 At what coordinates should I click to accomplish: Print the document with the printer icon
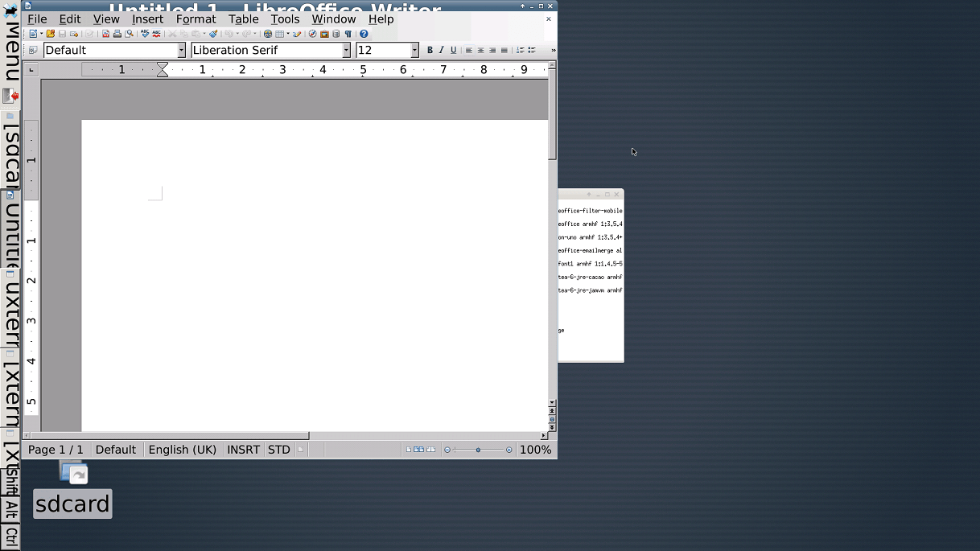pos(117,34)
